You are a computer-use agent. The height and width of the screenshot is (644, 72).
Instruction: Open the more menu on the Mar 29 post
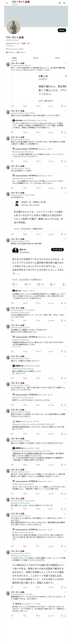(65, 63)
